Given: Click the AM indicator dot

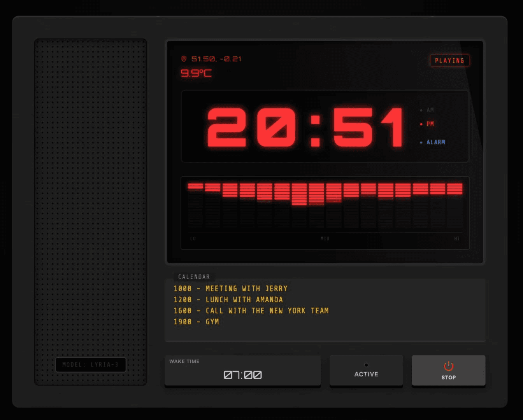Looking at the screenshot, I should [x=421, y=110].
